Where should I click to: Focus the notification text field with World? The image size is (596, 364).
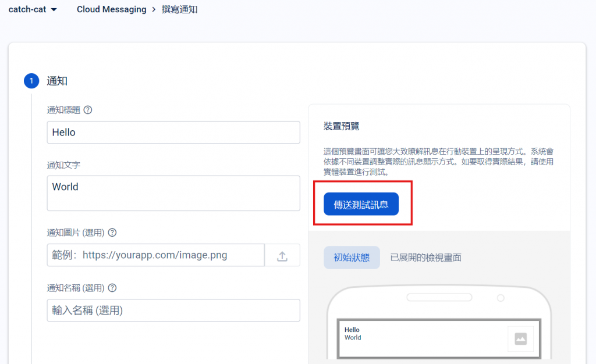[x=173, y=193]
